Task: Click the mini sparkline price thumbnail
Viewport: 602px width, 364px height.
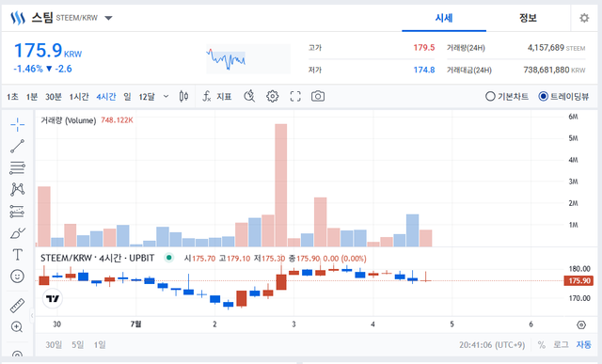Action: [248, 58]
